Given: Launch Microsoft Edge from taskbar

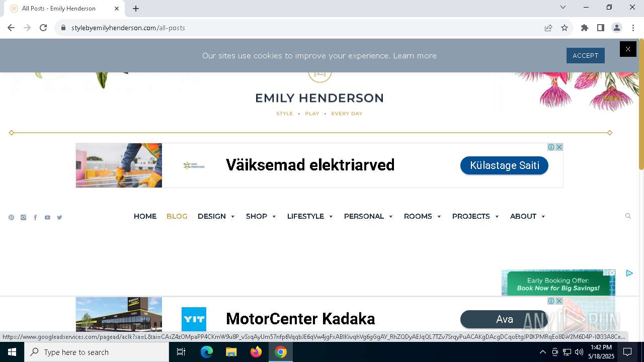Looking at the screenshot, I should point(207,352).
